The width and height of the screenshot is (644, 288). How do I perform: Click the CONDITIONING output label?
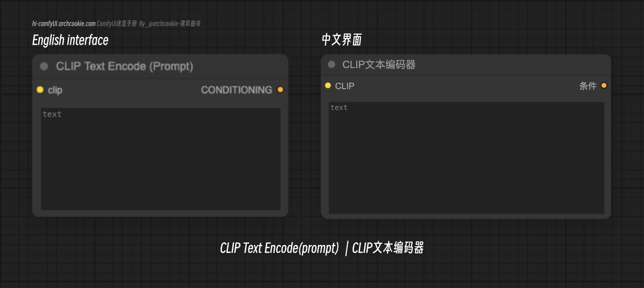click(237, 90)
